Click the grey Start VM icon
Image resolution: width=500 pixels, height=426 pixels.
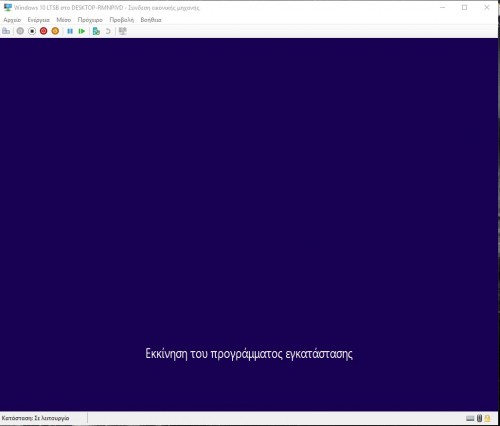(20, 31)
